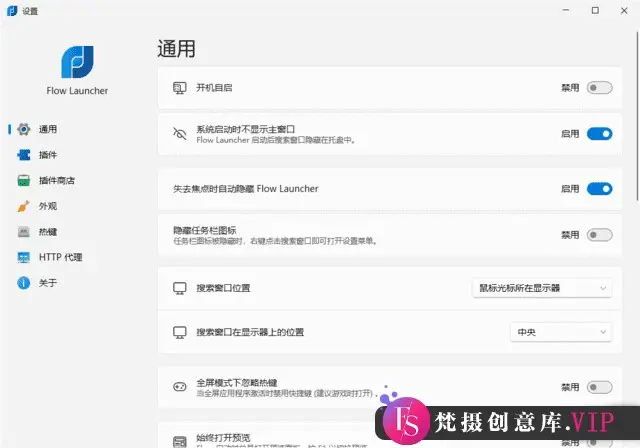Click the display icon beside 搜索窗口位置
Viewport: 640px width, 448px height.
point(180,288)
